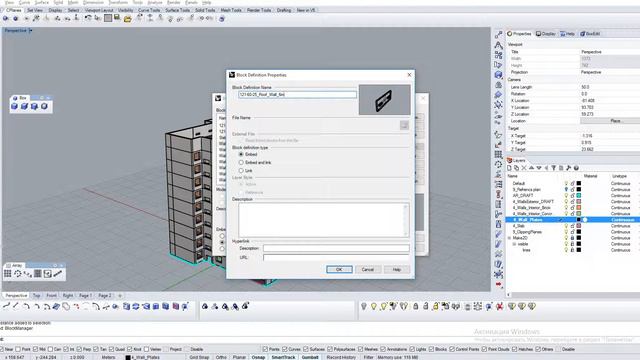Click Help button in Block Definition Properties dialog
This screenshot has height=360, width=640.
[396, 269]
